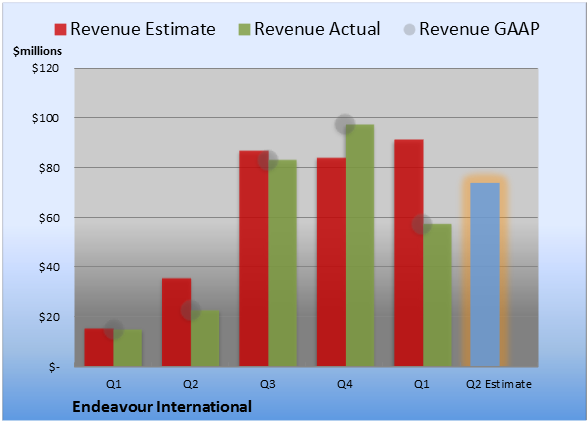Click the GAAP dot above Q2
The height and width of the screenshot is (422, 588).
[x=190, y=310]
